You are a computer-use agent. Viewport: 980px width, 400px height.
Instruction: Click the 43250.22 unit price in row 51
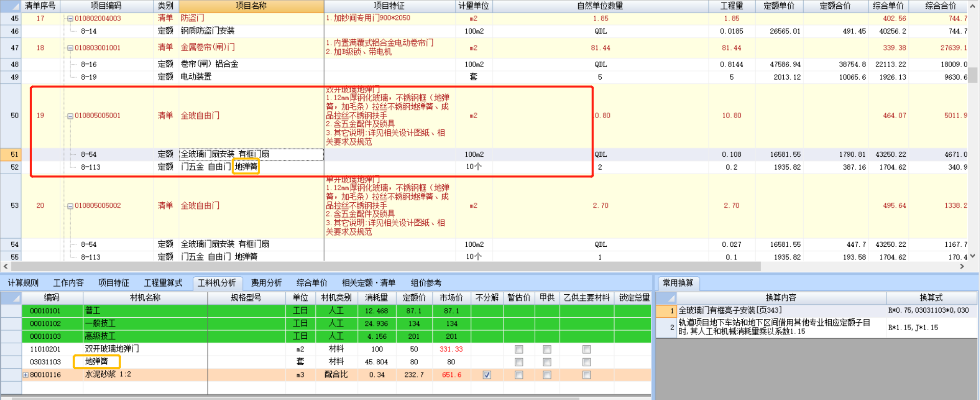point(891,154)
